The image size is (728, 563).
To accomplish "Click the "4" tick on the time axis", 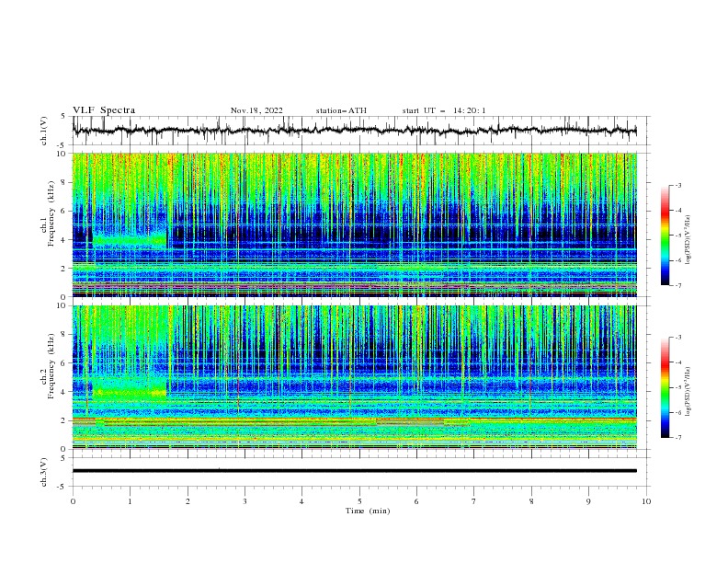I will pyautogui.click(x=301, y=501).
